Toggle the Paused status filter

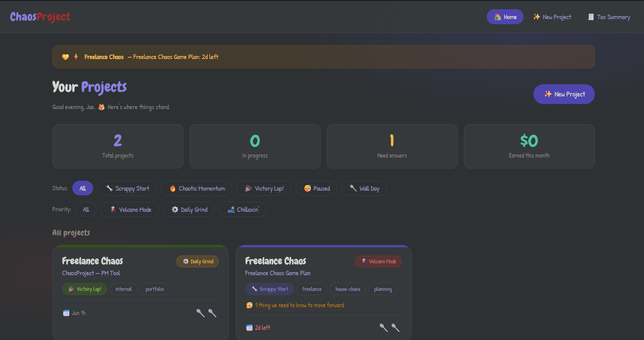(316, 188)
